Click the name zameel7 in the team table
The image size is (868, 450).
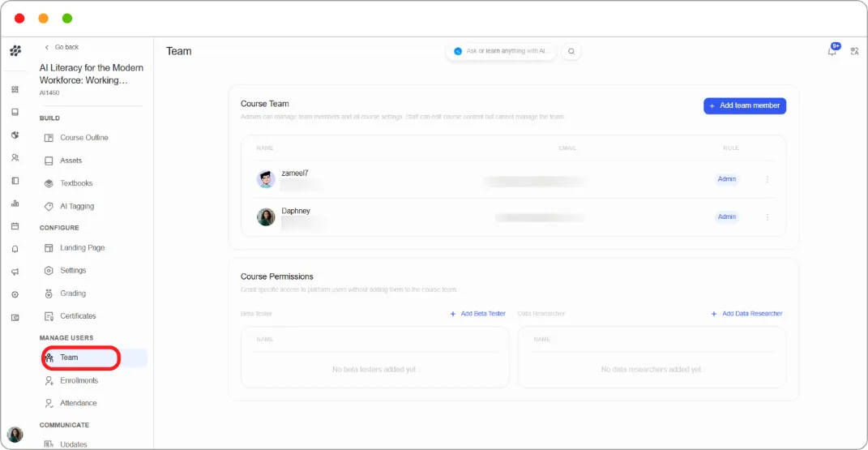(294, 174)
